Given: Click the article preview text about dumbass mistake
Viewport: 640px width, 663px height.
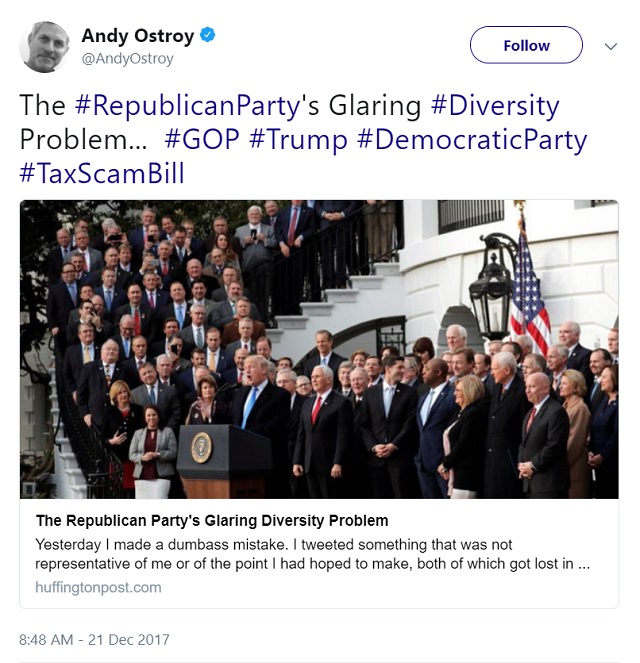Looking at the screenshot, I should click(312, 554).
